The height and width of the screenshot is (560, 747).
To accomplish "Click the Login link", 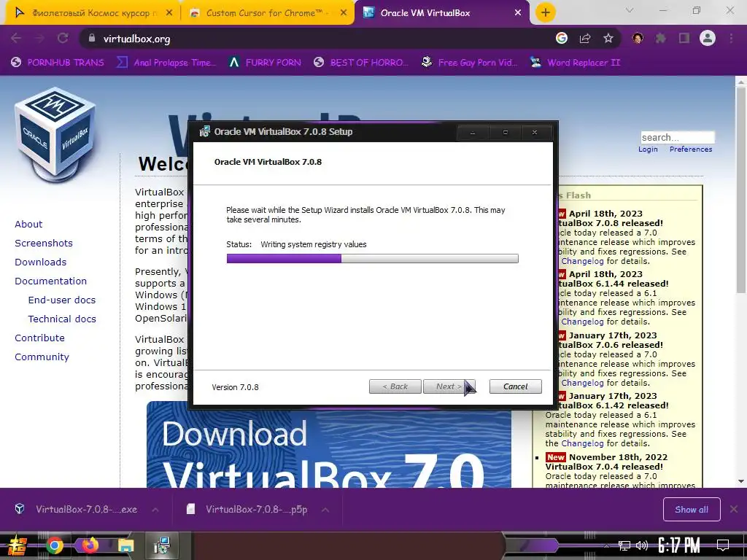I will pos(648,149).
